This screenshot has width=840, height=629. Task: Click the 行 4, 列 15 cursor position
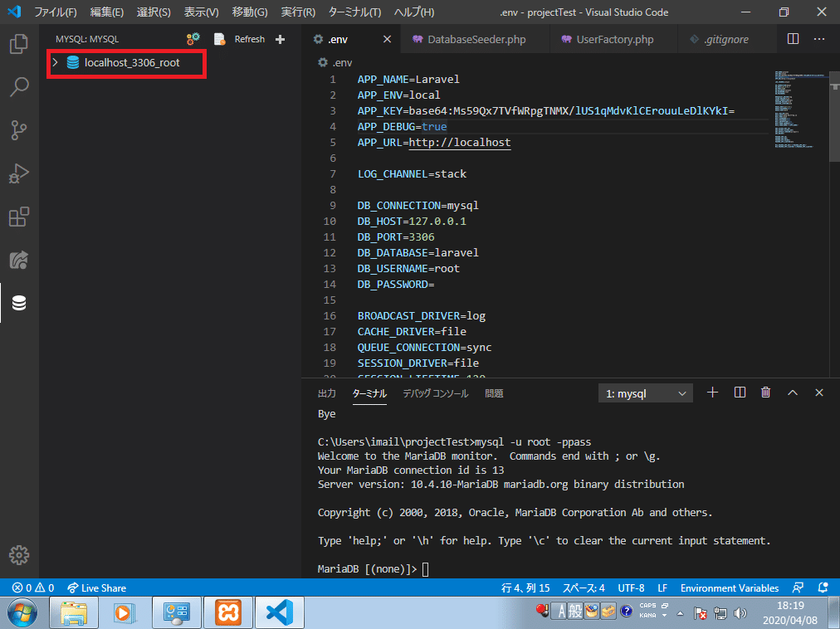point(525,588)
